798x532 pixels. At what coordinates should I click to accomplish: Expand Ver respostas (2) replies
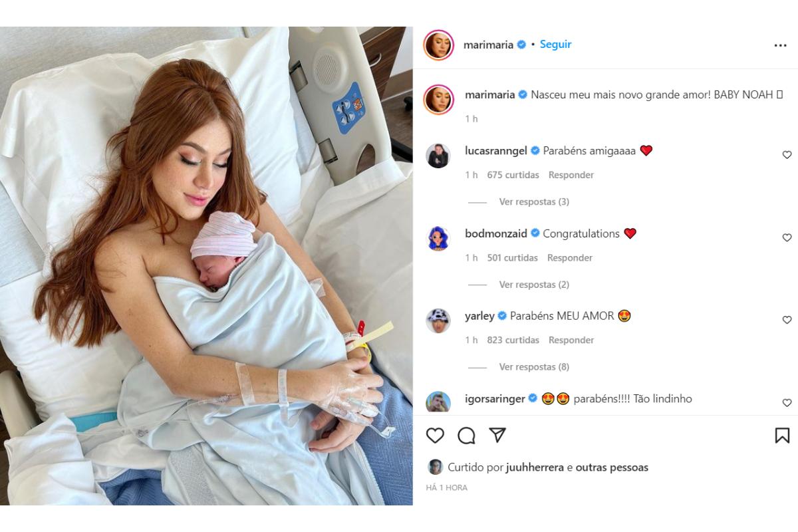pyautogui.click(x=534, y=285)
